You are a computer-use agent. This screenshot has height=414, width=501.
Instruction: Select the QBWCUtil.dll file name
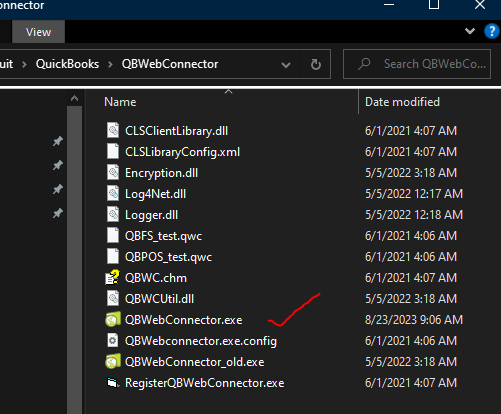[x=159, y=299]
